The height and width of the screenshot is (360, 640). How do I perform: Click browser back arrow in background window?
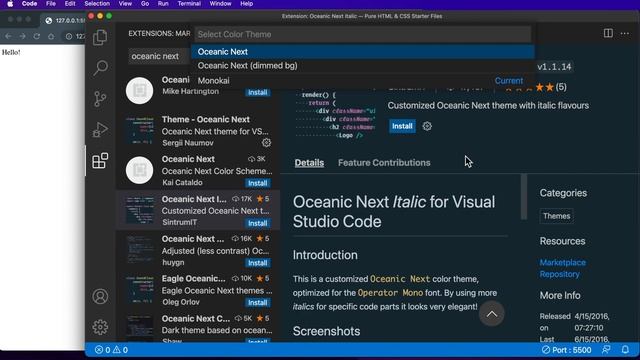[x=9, y=36]
